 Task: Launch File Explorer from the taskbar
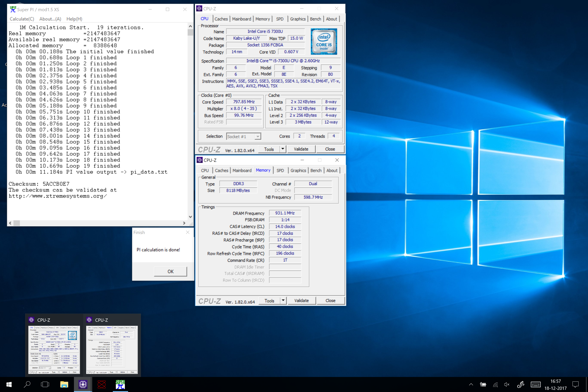(x=64, y=384)
